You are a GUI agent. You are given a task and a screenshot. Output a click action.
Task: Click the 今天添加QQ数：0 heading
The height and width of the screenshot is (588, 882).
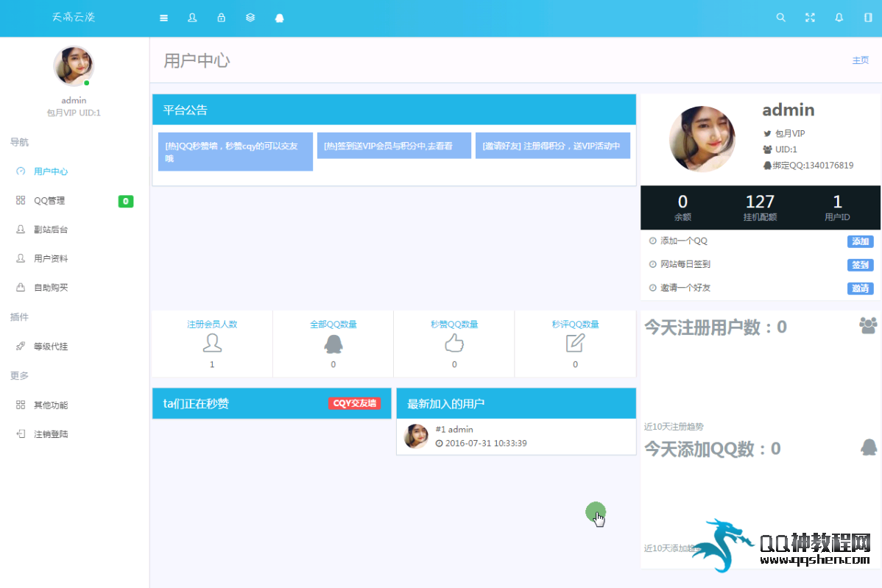point(712,449)
